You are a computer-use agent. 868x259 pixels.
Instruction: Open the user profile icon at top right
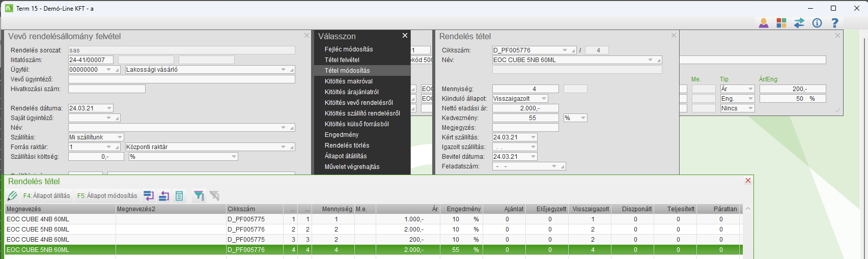coord(764,23)
